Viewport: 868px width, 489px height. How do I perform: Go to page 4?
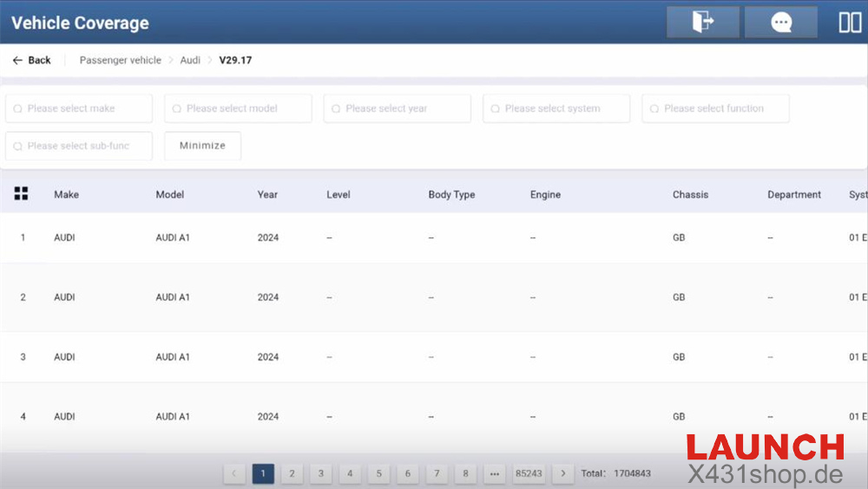point(350,473)
